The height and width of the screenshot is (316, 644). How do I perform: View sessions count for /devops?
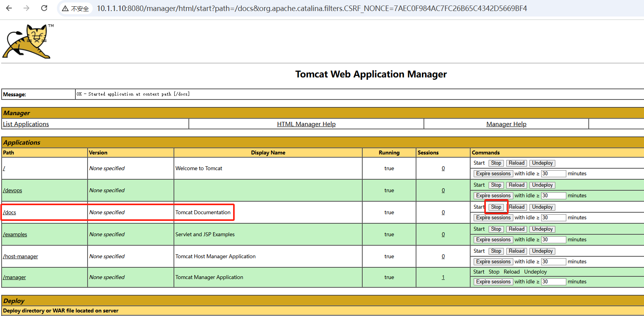(x=443, y=190)
